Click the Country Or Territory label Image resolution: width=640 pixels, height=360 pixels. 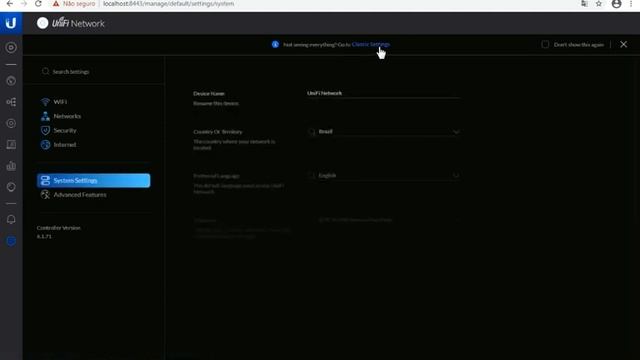[x=218, y=132]
